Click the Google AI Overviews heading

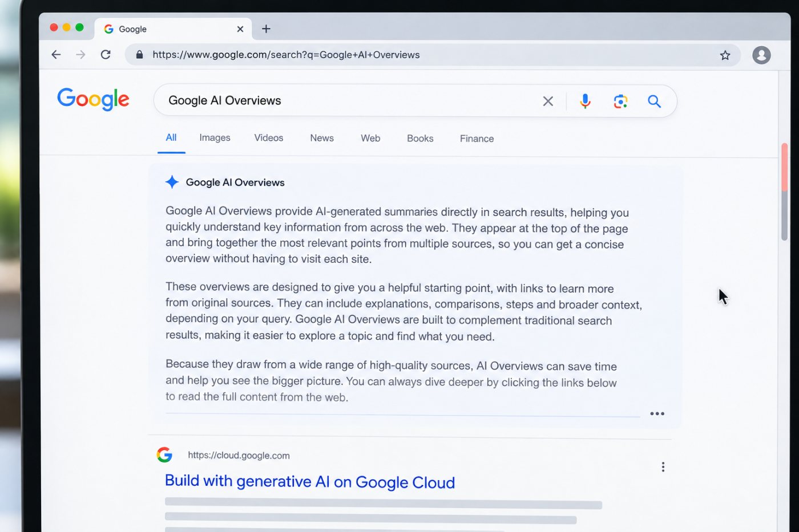point(235,182)
